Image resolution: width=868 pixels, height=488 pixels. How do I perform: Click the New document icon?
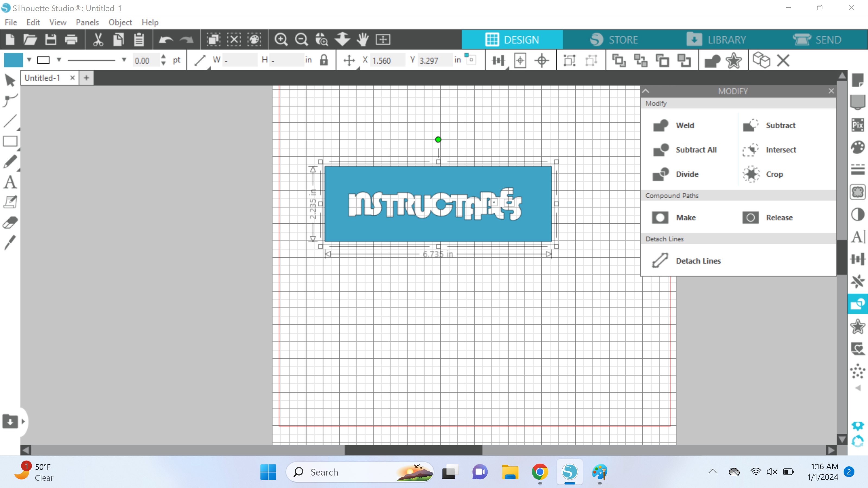10,40
